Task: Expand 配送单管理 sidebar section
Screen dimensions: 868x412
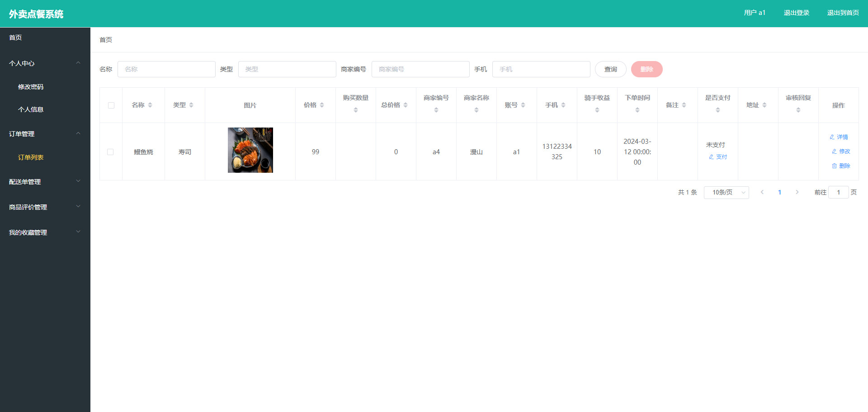Action: pos(45,182)
